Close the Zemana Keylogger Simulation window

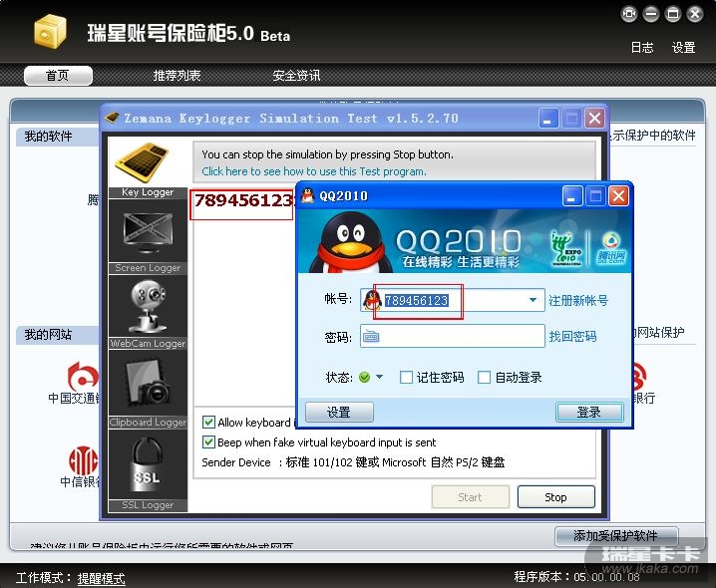[x=595, y=119]
